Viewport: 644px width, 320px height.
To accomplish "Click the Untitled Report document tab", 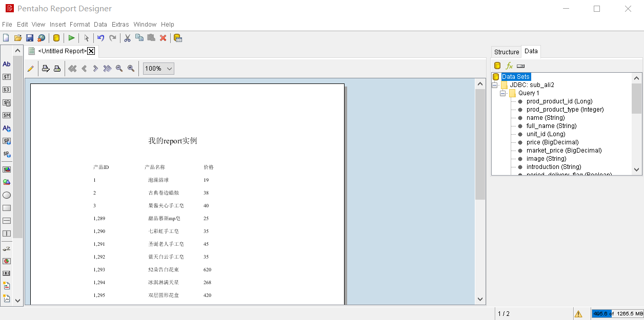I will click(x=62, y=51).
